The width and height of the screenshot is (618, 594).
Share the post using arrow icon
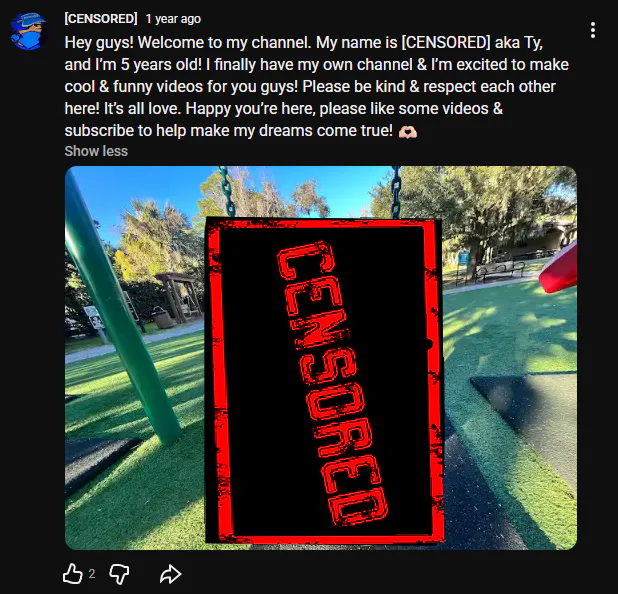pyautogui.click(x=170, y=574)
